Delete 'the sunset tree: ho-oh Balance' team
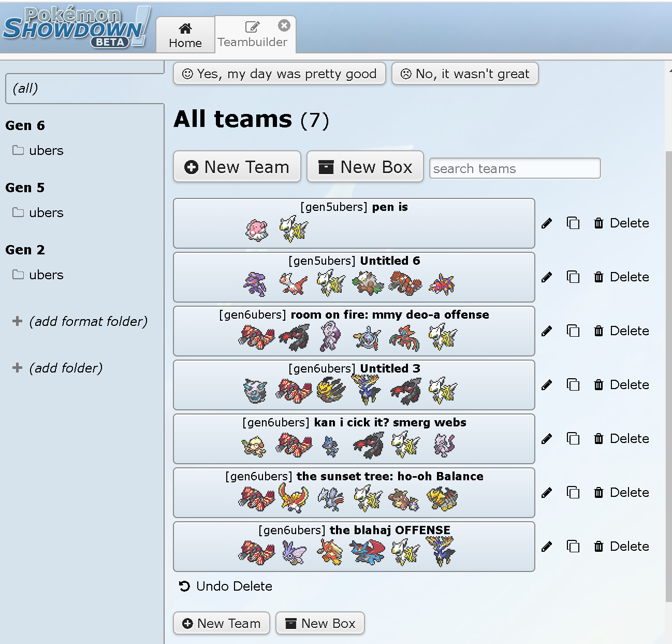 click(x=621, y=493)
